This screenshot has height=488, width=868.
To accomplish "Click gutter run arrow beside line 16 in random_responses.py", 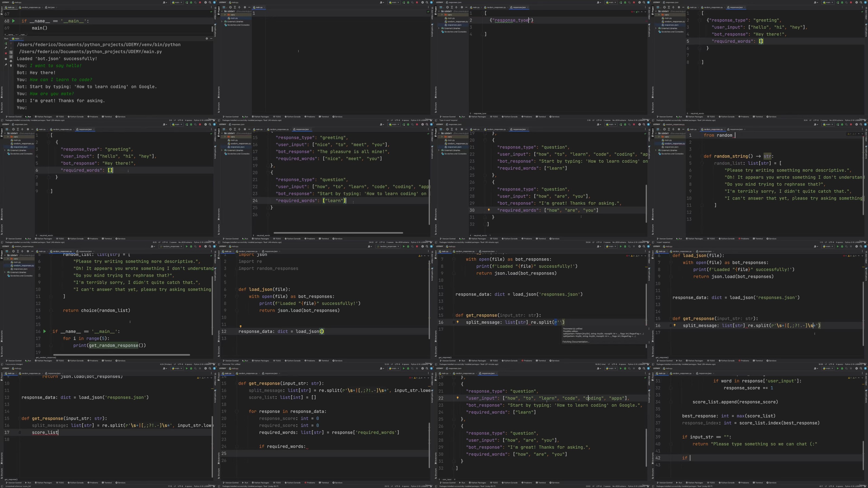I will pos(44,331).
